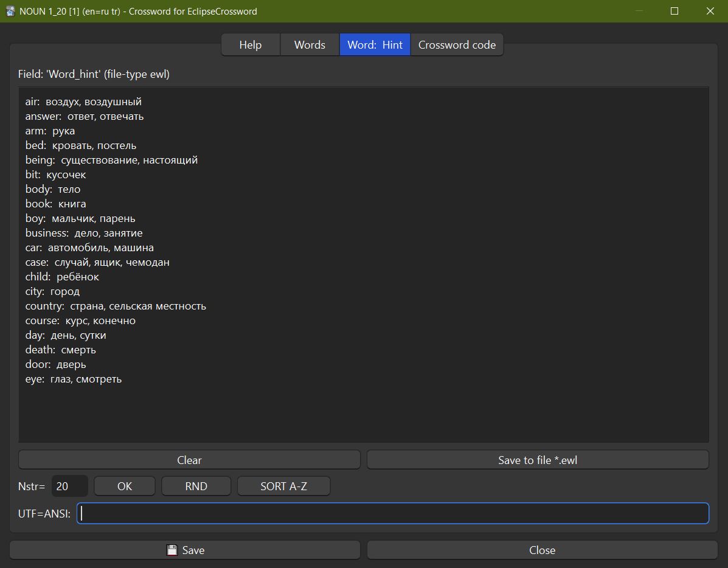Click the RND shuffle button

[196, 487]
